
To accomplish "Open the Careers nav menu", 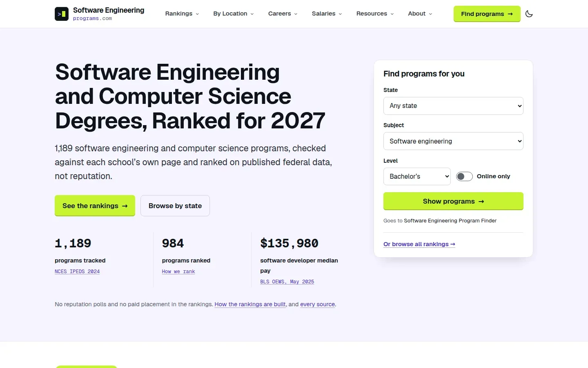I will 283,13.
